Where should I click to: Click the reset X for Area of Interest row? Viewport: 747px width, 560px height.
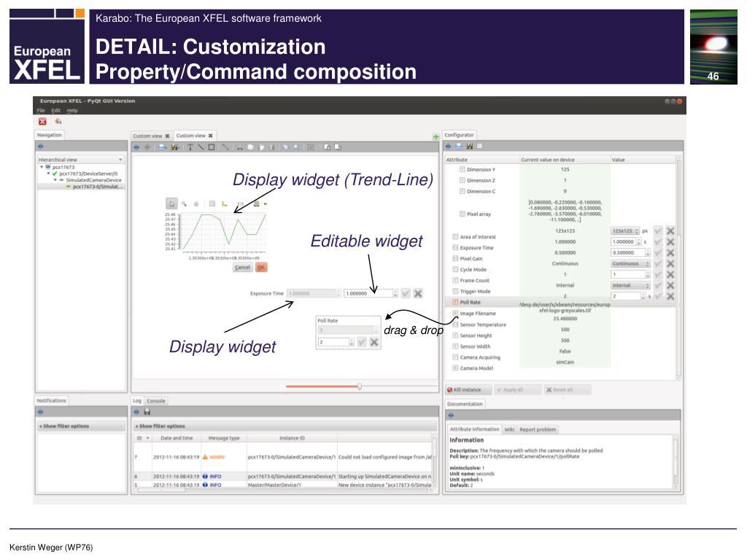pos(670,231)
